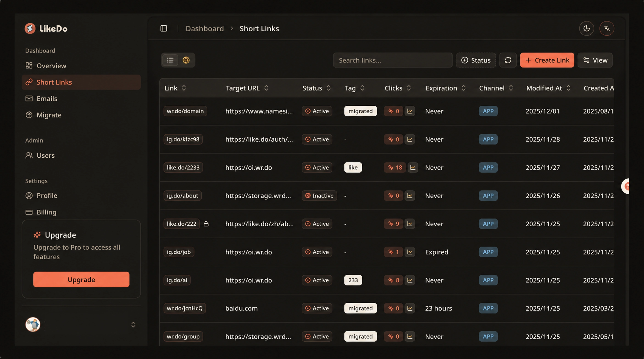Open analytics chart for wr.do/jcnHcQ
This screenshot has height=359, width=644.
(410, 308)
